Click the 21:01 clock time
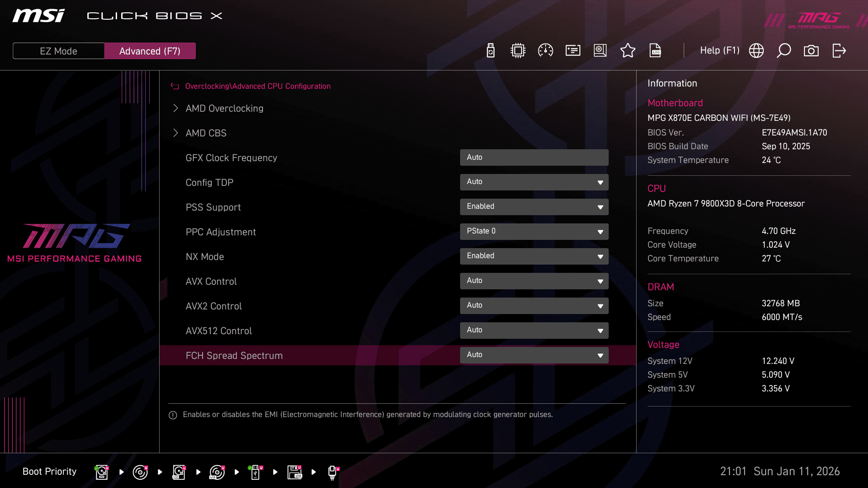 pos(734,472)
